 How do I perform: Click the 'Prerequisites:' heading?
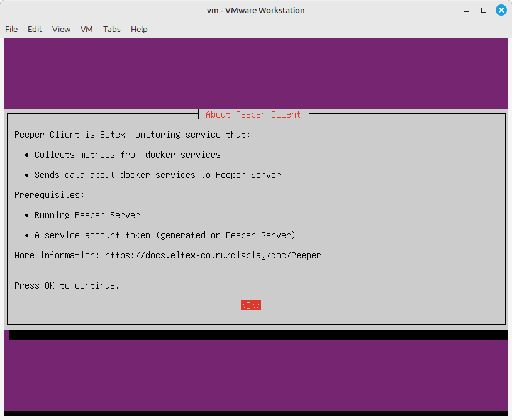(49, 195)
